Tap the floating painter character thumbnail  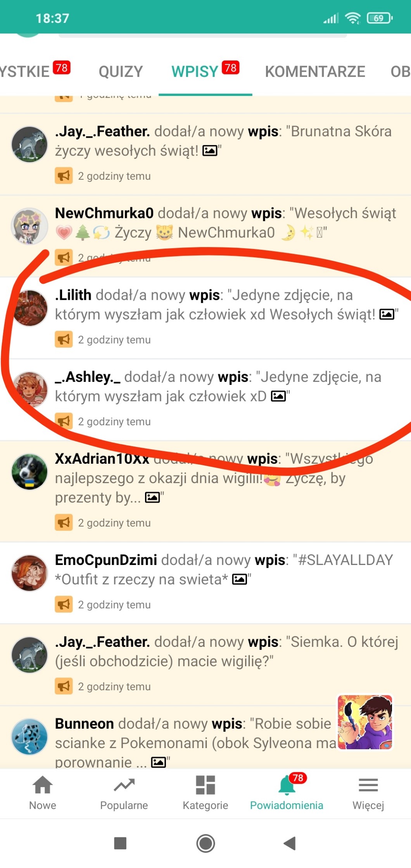coord(365,722)
